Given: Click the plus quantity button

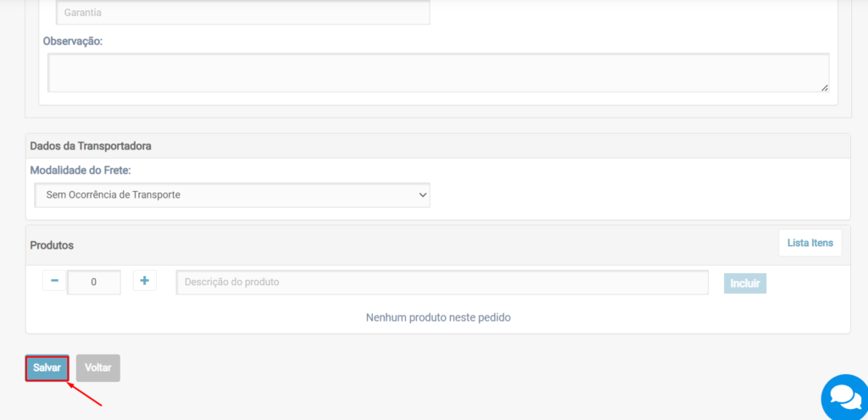Looking at the screenshot, I should (x=144, y=281).
